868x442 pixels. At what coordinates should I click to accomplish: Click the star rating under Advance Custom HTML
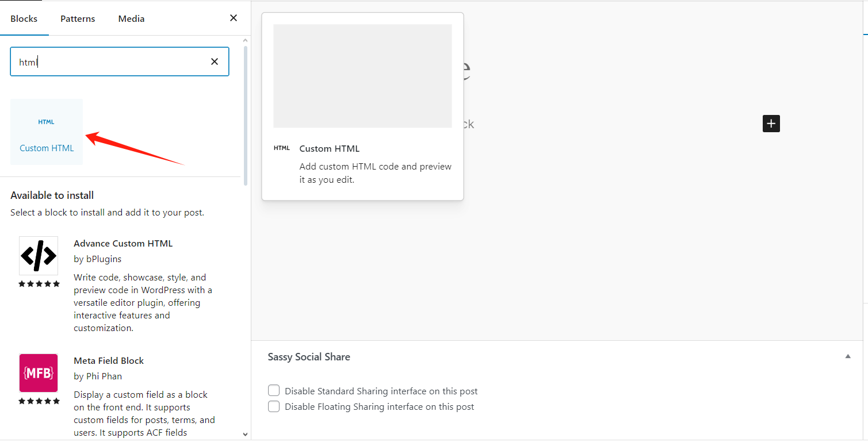click(39, 283)
